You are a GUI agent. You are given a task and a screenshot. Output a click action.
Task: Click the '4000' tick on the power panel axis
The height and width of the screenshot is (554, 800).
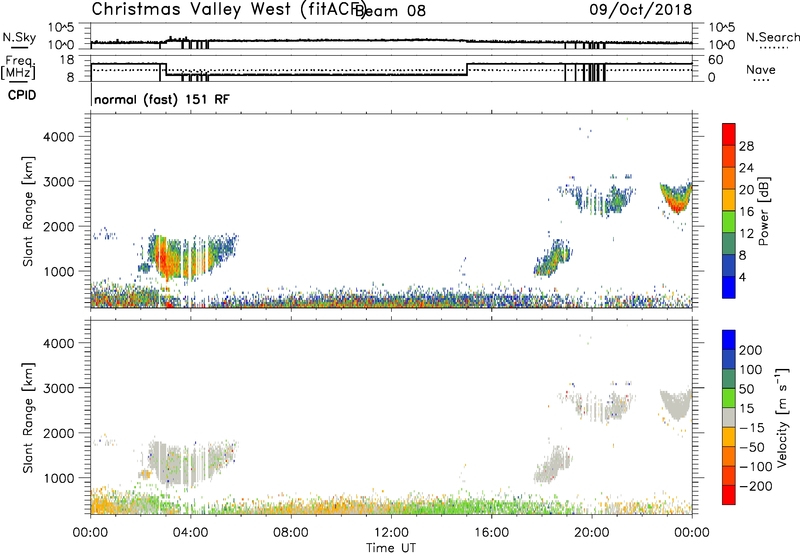[x=58, y=137]
